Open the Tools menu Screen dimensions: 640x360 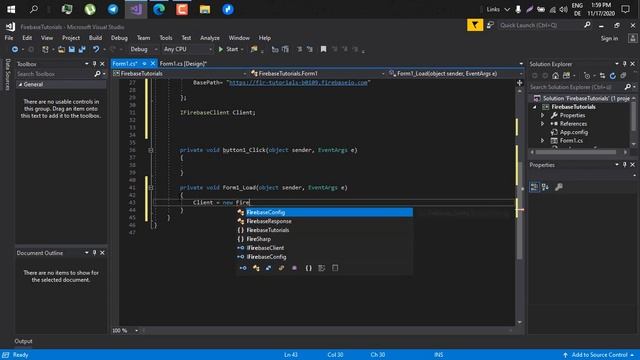[x=166, y=38]
